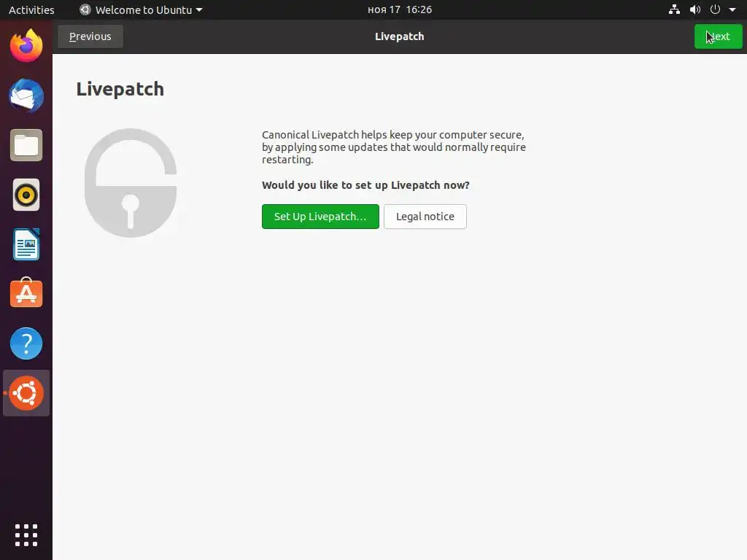Expand the system menu arrow
Screen dimensions: 747x560
pyautogui.click(x=732, y=9)
